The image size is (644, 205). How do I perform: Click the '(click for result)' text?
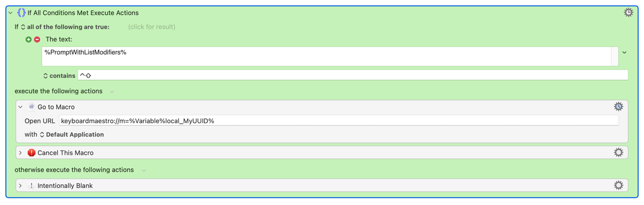click(152, 27)
